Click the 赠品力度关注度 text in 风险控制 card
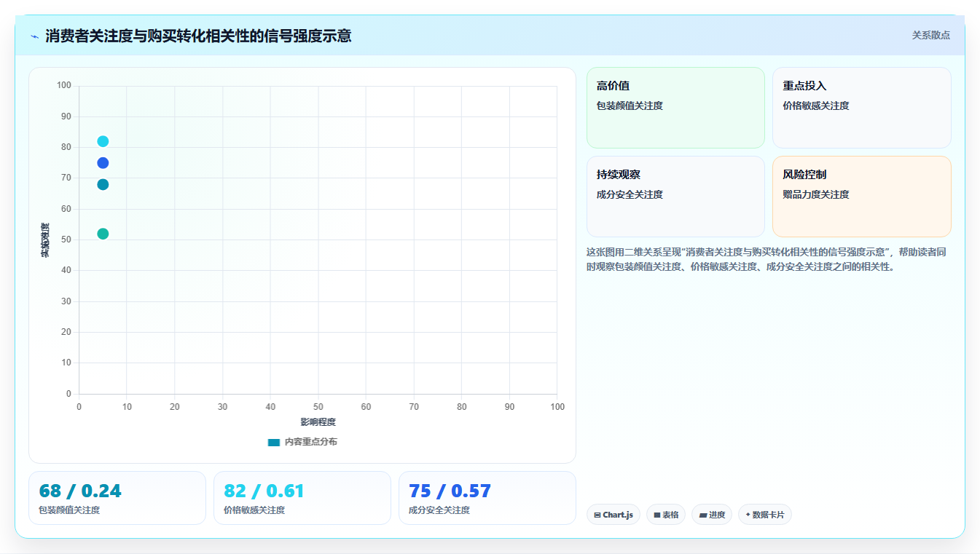This screenshot has height=554, width=980. point(816,194)
